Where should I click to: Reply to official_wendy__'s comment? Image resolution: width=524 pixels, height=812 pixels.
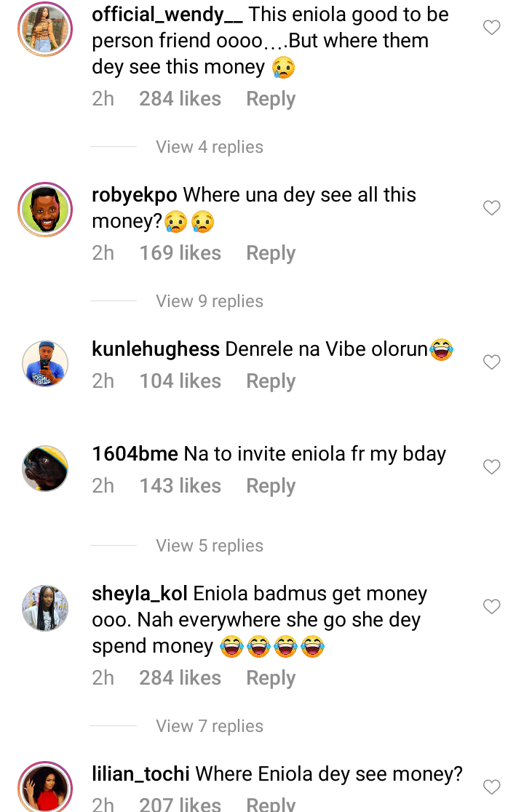(x=270, y=99)
